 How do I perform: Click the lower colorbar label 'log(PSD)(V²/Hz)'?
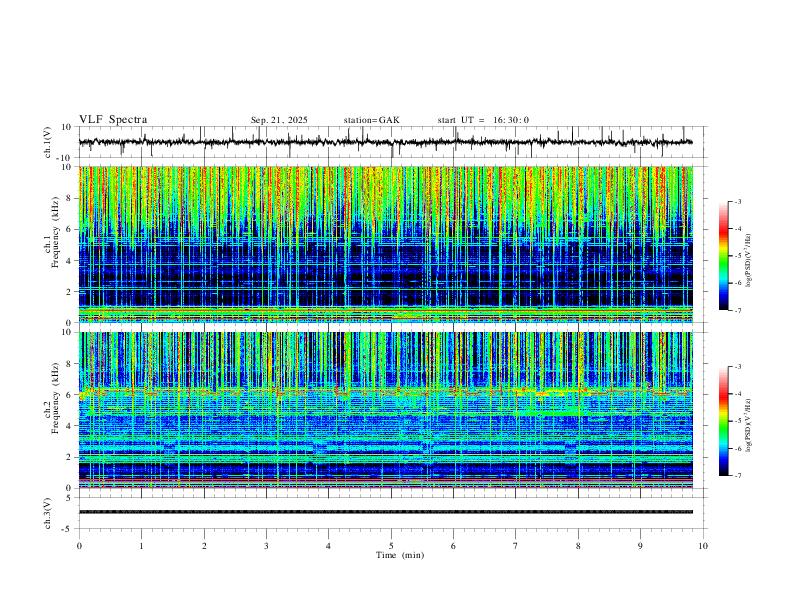(749, 425)
